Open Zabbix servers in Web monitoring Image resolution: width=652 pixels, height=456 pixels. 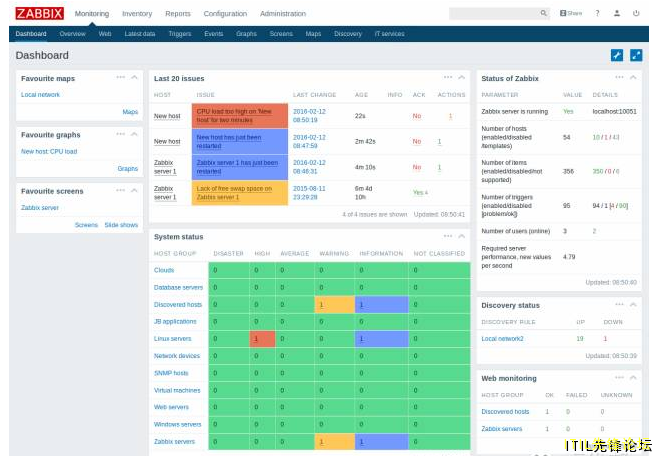point(501,429)
